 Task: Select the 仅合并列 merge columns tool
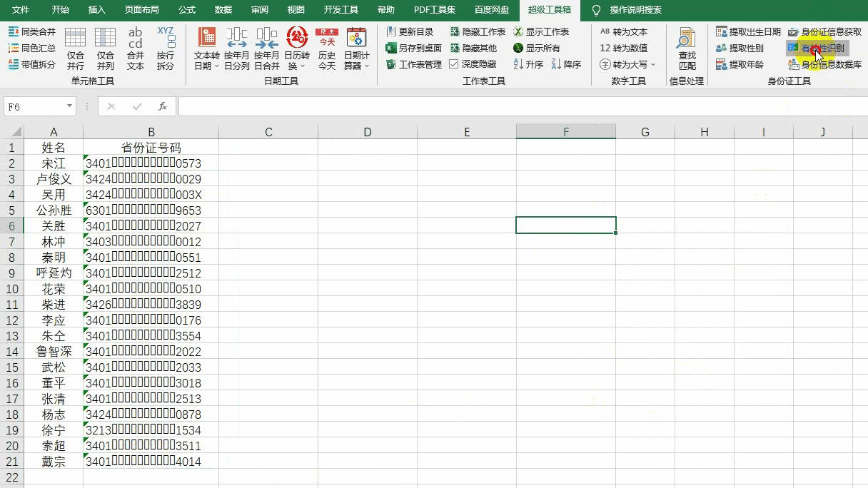106,49
